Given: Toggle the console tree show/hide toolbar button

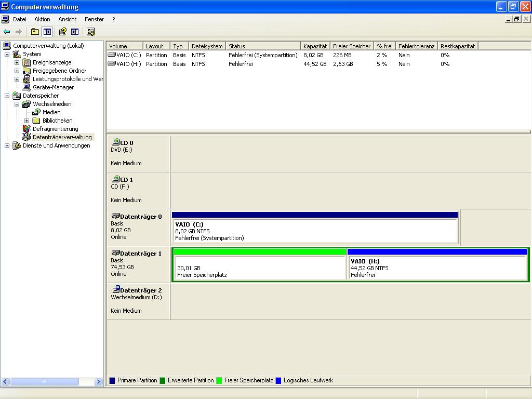Looking at the screenshot, I should pyautogui.click(x=47, y=32).
